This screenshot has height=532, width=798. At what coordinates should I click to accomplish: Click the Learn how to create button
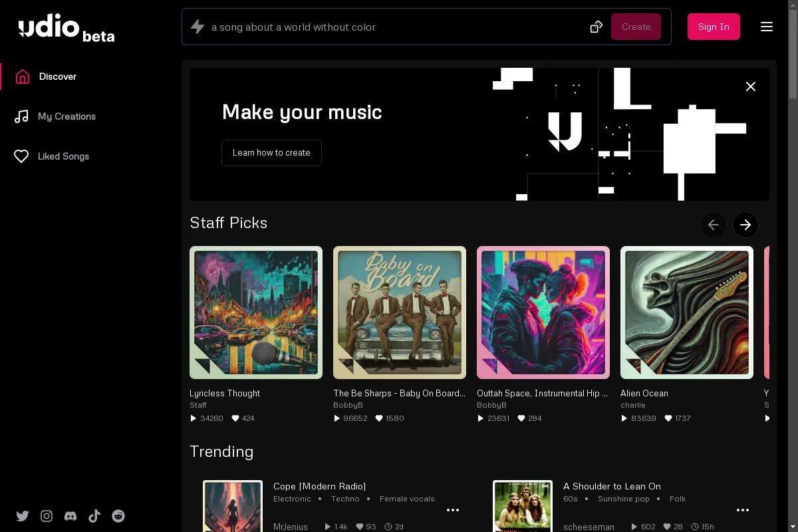tap(271, 153)
